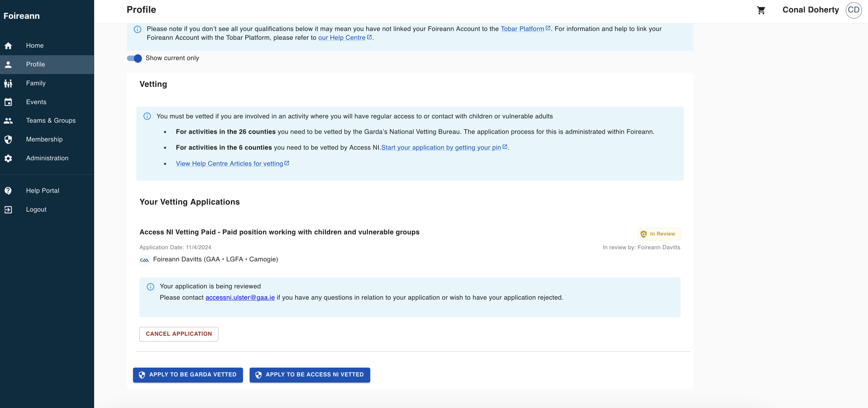Screen dimensions: 868x408
Task: Click the Teams & Groups people icon
Action: tap(8, 121)
